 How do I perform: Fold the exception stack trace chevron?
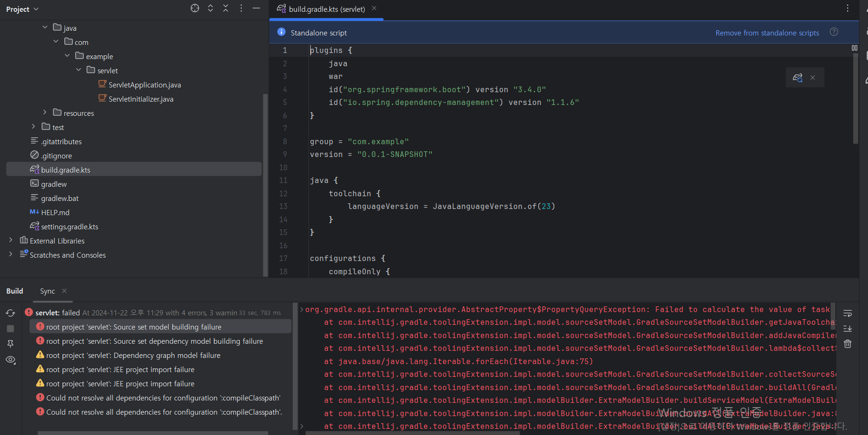[x=302, y=309]
